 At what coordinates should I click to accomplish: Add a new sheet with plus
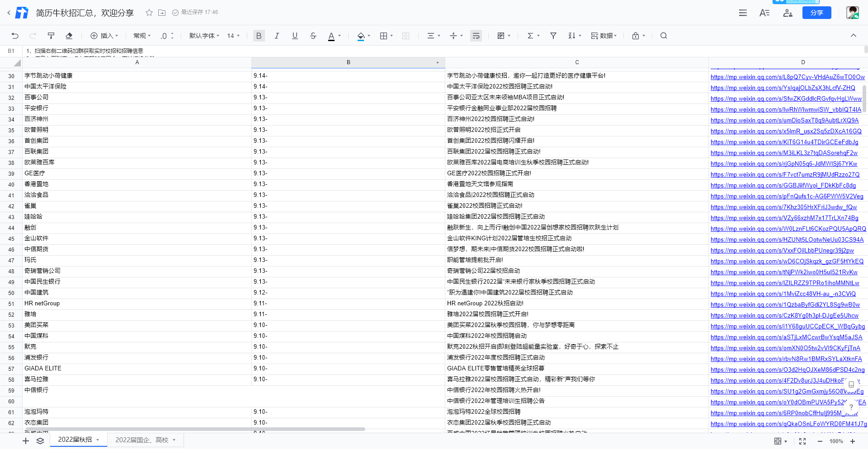26,441
